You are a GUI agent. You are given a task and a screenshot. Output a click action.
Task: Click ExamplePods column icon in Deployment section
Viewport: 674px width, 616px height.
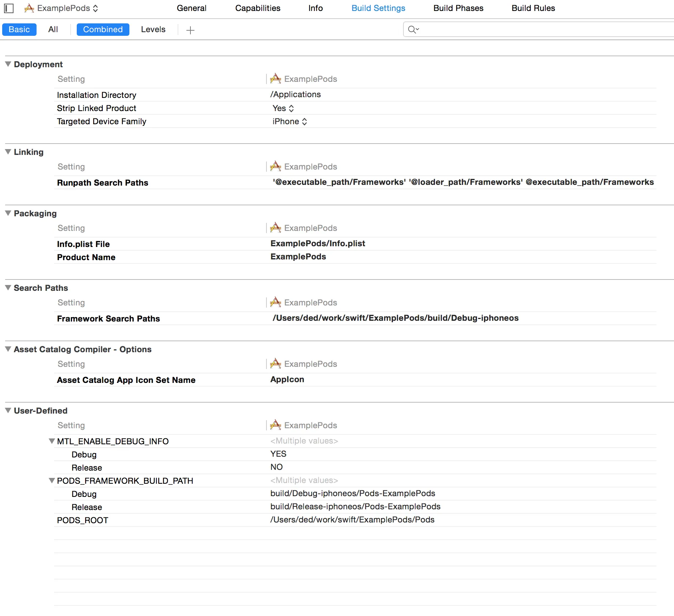click(276, 79)
